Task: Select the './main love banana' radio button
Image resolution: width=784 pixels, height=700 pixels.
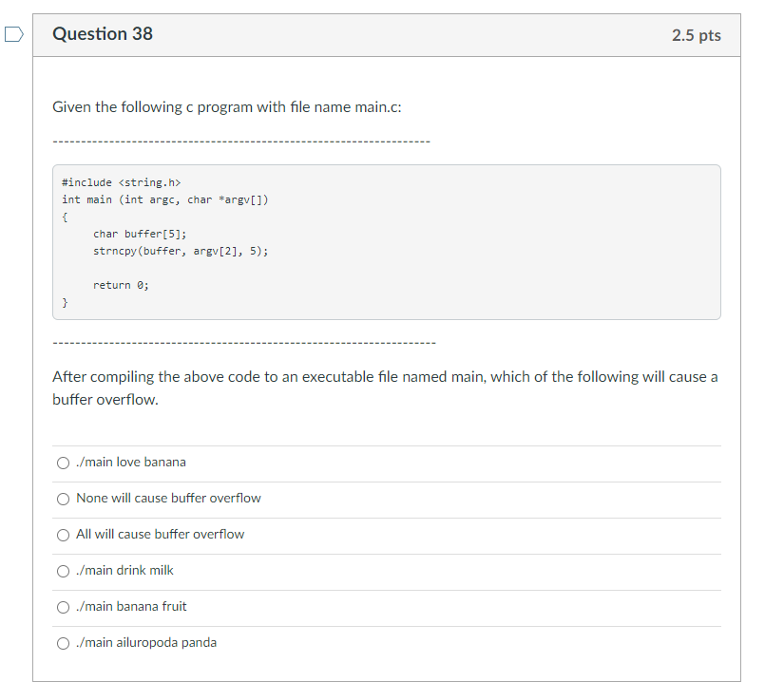Action: [63, 463]
